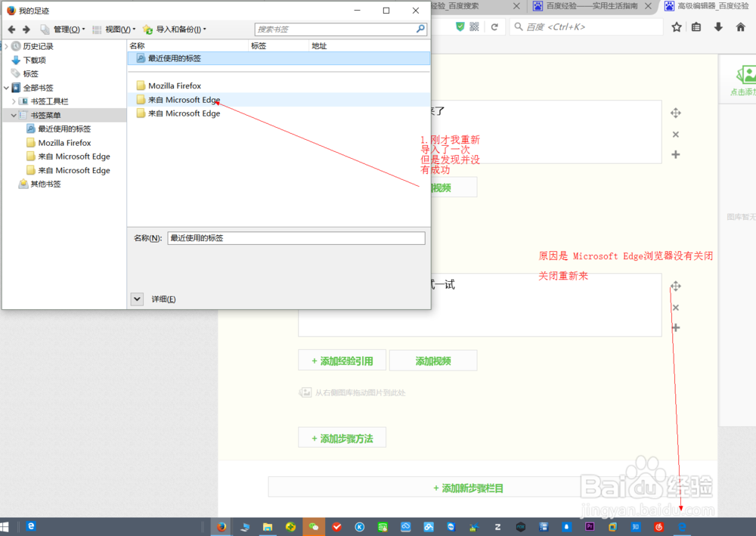The height and width of the screenshot is (536, 756).
Task: Click the back arrow in the Library window
Action: [11, 29]
